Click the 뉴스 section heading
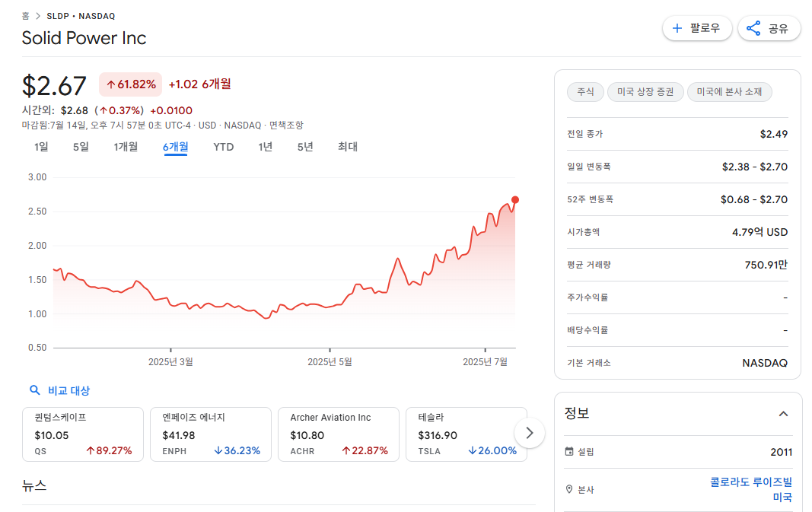Viewport: 812px width, 512px height. click(x=34, y=485)
